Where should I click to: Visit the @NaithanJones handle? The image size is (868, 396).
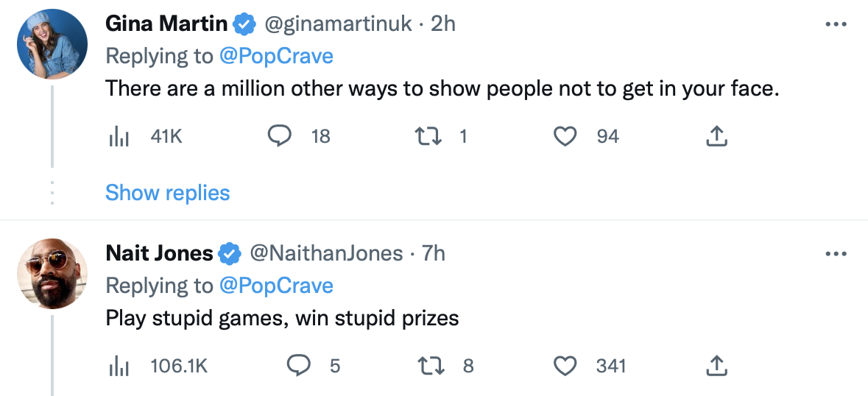tap(326, 254)
